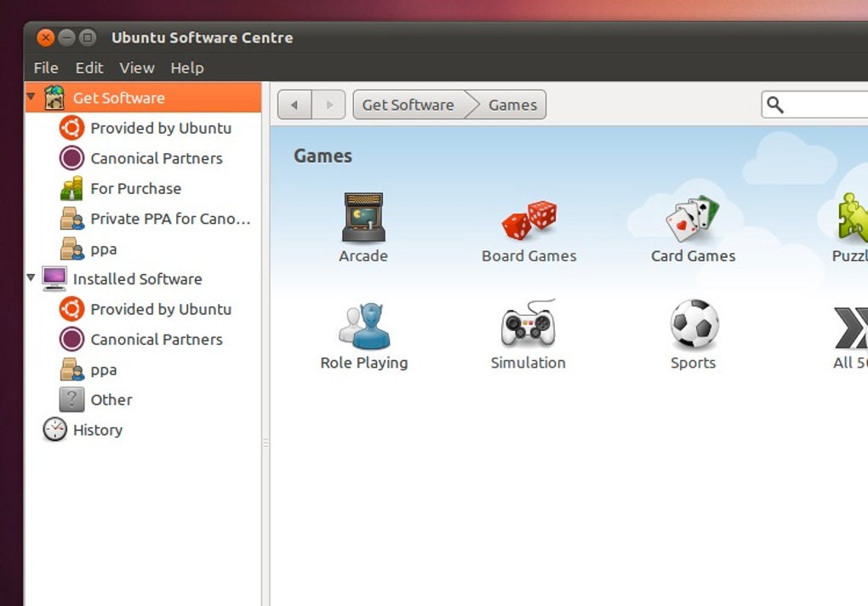Click ppa package icon under Installed Software
This screenshot has height=606, width=868.
72,369
